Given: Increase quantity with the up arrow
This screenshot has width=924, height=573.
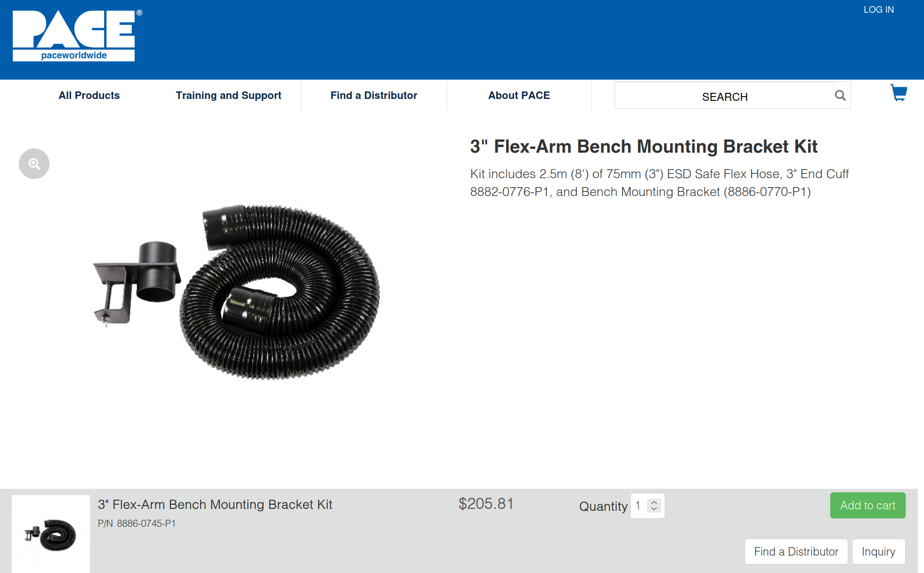Looking at the screenshot, I should (654, 502).
